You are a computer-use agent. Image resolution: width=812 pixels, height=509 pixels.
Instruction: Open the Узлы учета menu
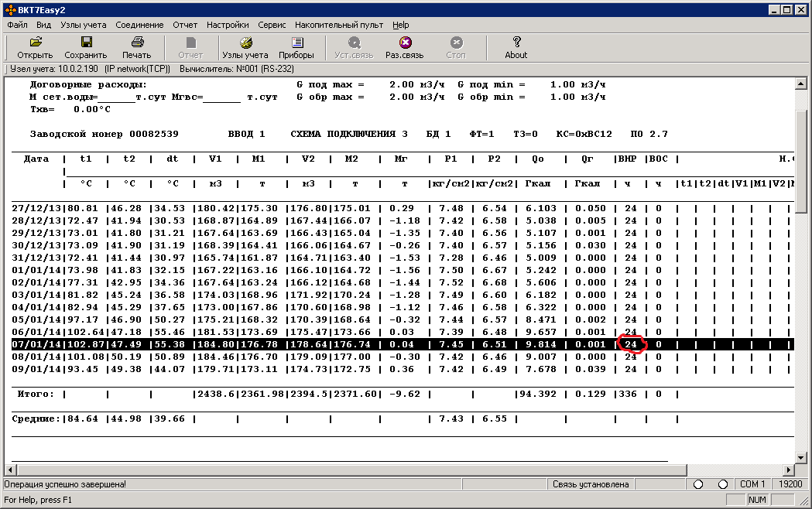click(x=84, y=25)
